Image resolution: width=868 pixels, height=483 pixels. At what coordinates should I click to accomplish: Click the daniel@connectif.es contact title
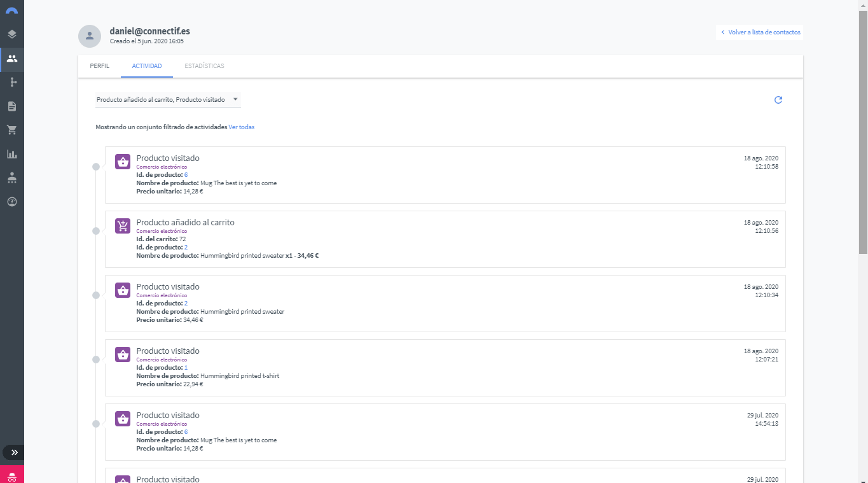[150, 31]
